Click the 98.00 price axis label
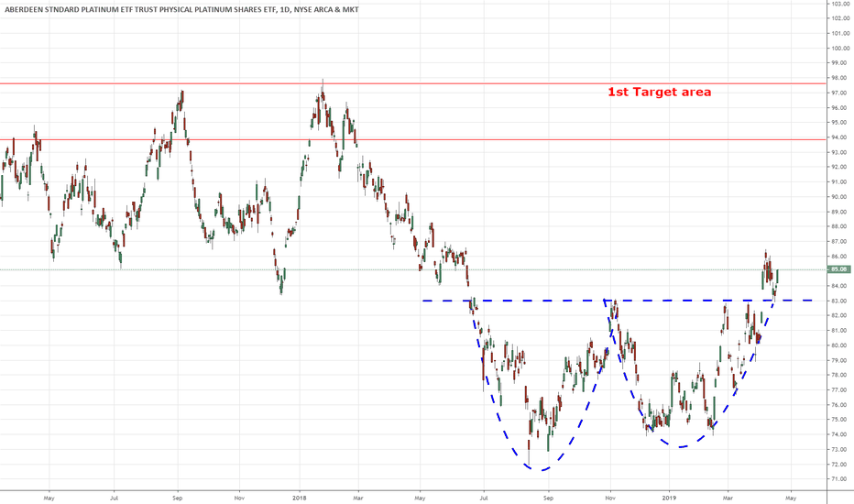The height and width of the screenshot is (504, 854). coord(838,78)
